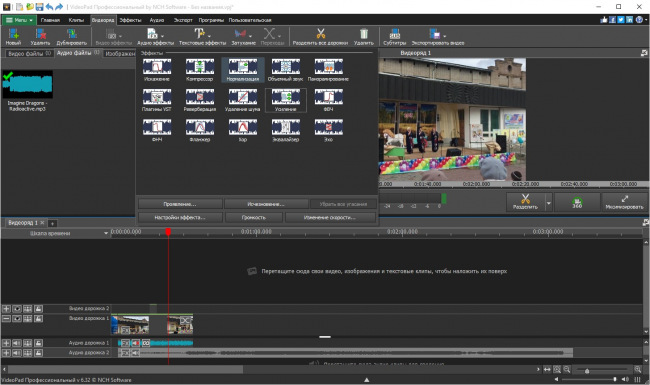Toggle lock icon on Аудио дорожка 1
The image size is (650, 385).
[38, 343]
